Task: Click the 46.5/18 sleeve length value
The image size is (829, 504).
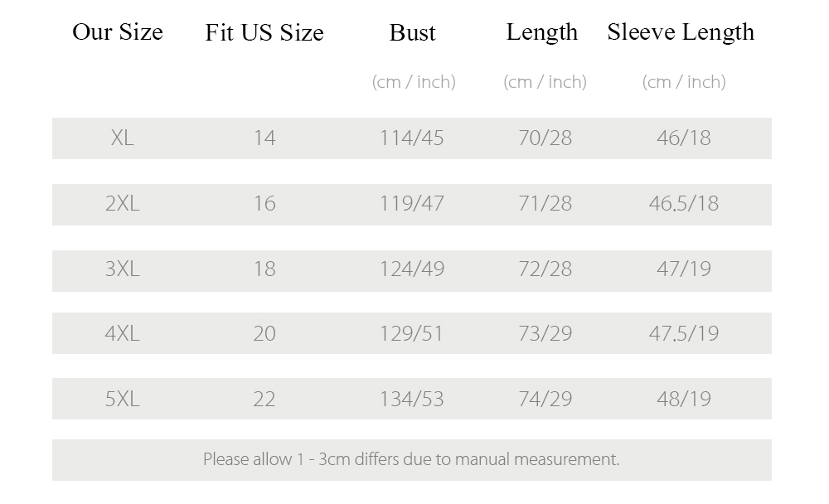Action: point(684,204)
